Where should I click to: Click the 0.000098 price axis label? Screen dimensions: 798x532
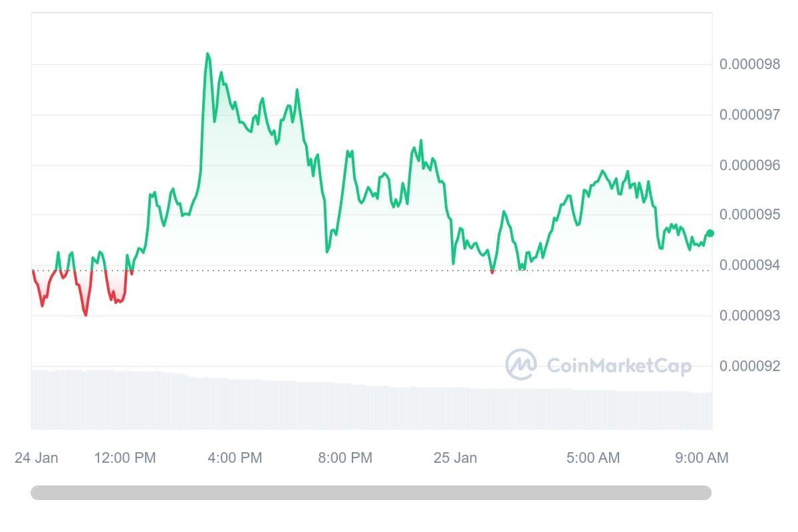(749, 65)
